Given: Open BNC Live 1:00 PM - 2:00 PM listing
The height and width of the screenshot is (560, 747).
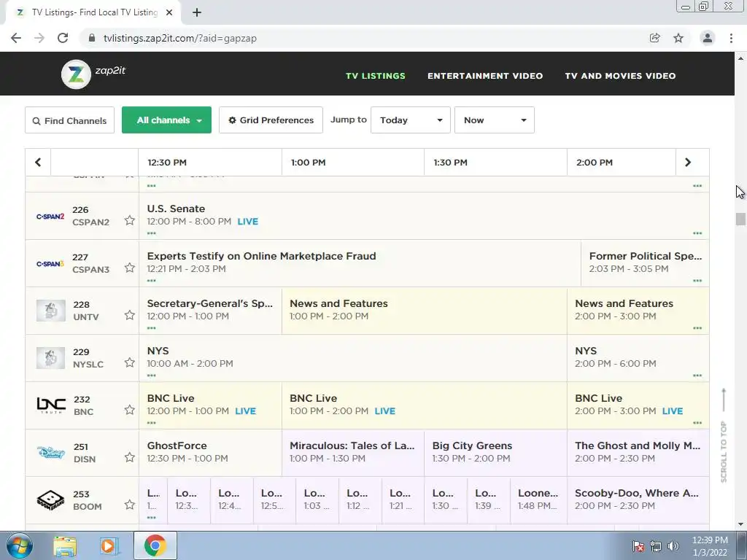Looking at the screenshot, I should [425, 405].
